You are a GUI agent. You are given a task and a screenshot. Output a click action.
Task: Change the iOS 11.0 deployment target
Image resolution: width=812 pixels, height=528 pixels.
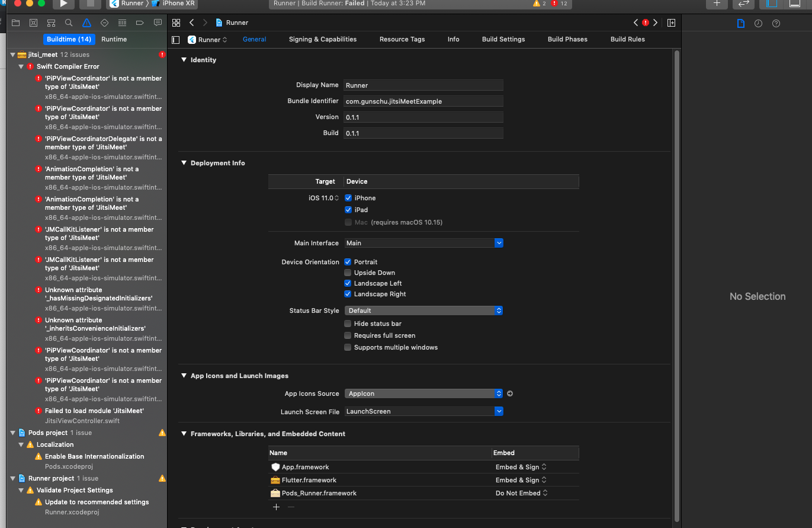[323, 198]
